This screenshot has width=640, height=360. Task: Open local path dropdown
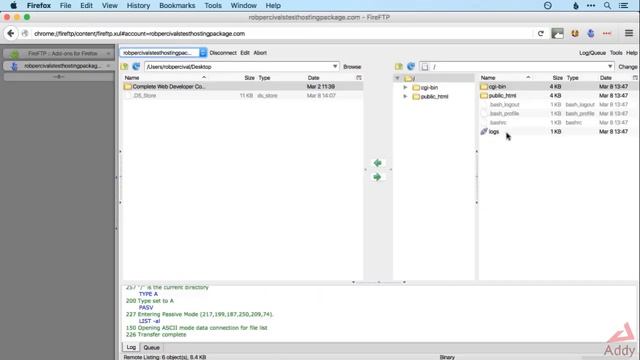click(335, 67)
